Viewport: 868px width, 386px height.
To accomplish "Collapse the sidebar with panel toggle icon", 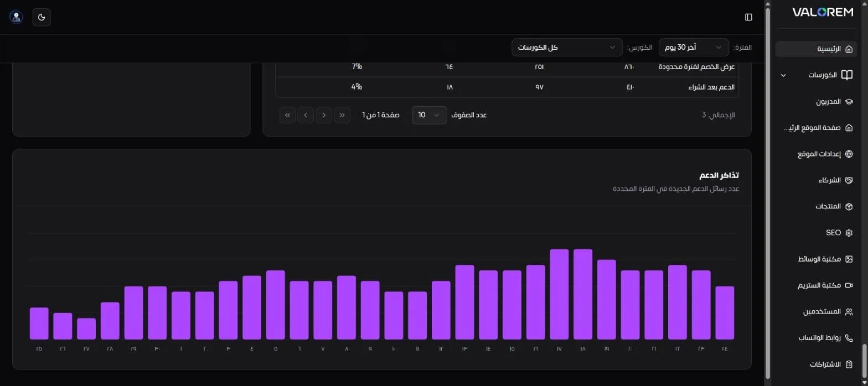I will tap(748, 17).
